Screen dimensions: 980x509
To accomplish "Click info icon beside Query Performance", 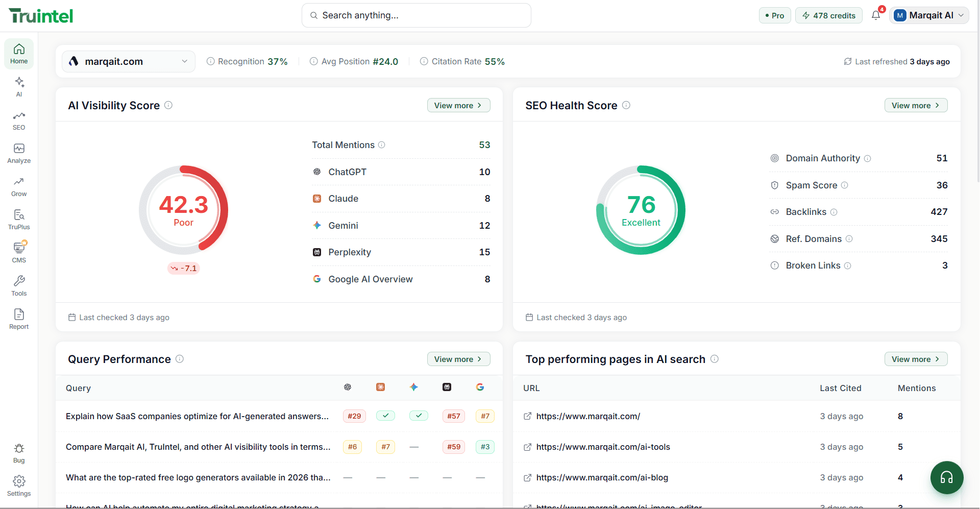I will point(180,359).
